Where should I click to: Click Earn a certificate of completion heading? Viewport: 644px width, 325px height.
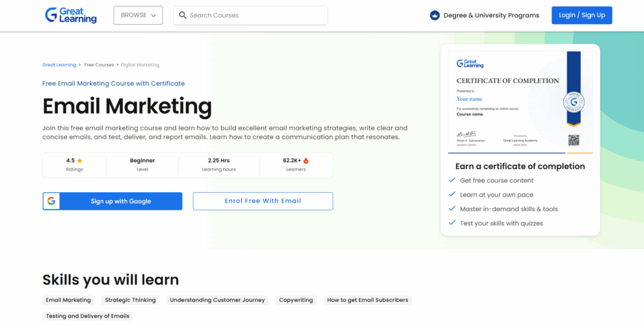(x=520, y=166)
